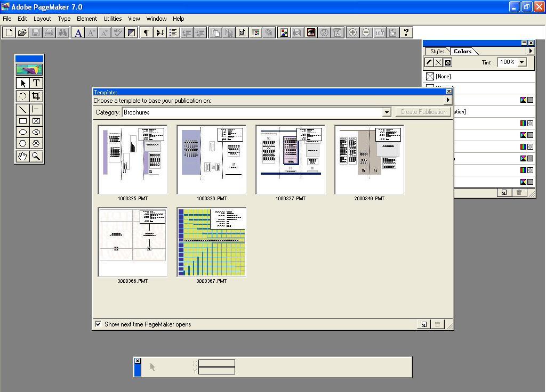The height and width of the screenshot is (392, 546).
Task: Click the Zoom in plus toolbar icon
Action: point(352,32)
